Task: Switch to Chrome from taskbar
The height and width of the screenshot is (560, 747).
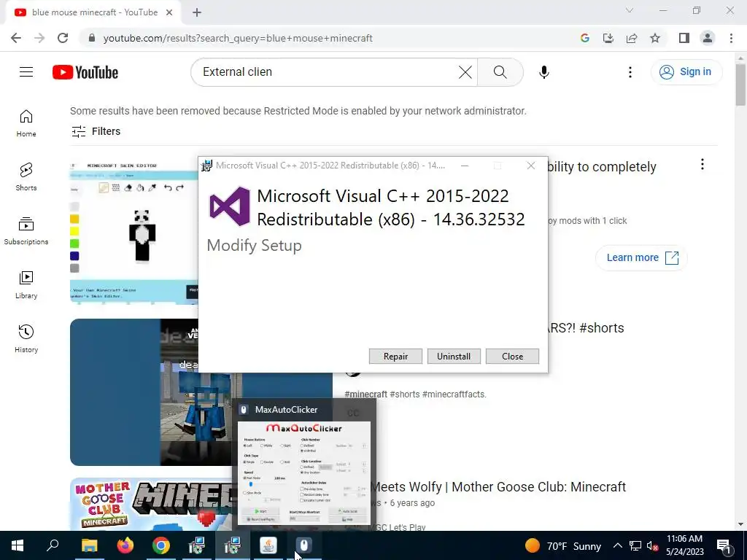Action: [x=161, y=545]
